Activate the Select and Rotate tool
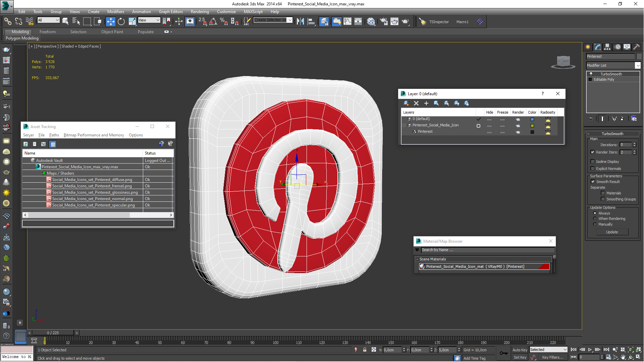 pos(121,21)
